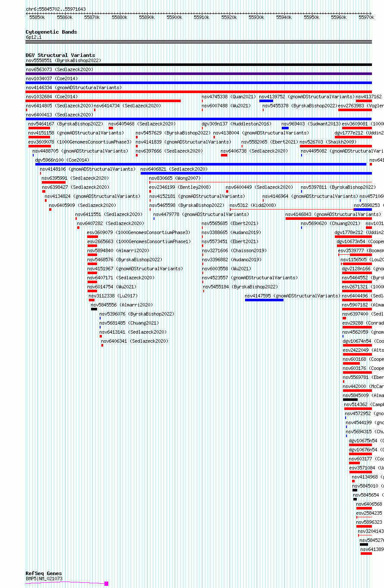
Task: Click the black bar under nsv5845009
Action: pos(350,400)
